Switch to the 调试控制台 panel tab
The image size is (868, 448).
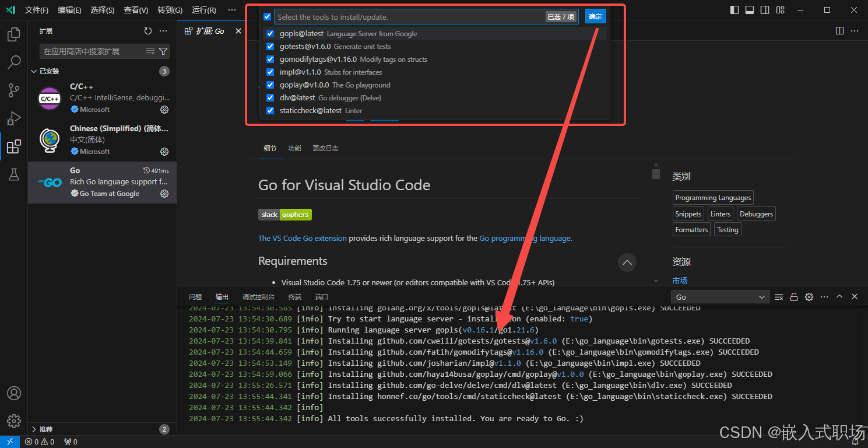pos(258,297)
